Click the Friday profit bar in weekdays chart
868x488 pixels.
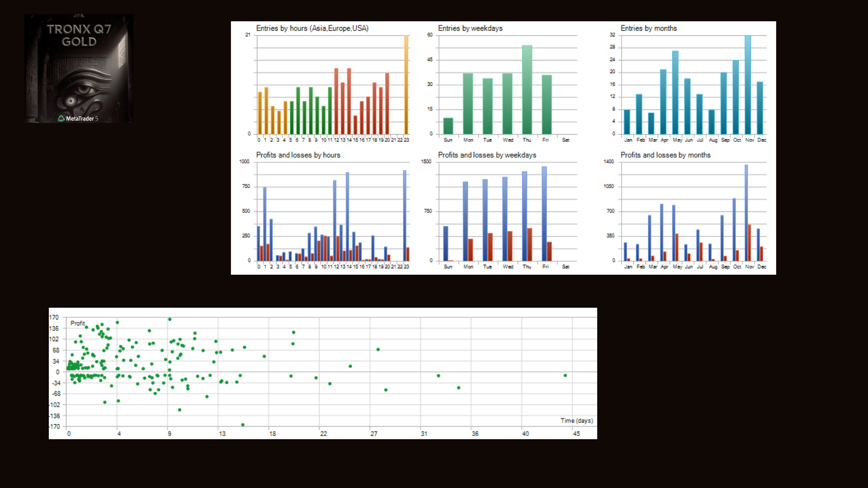pyautogui.click(x=544, y=213)
